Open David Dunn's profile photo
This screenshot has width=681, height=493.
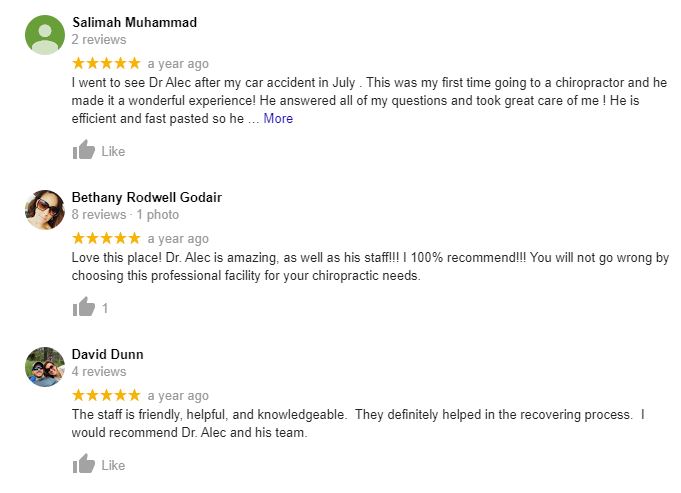[45, 367]
